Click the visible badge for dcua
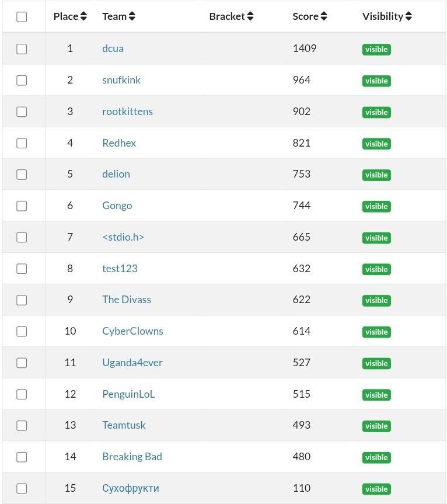Viewport: 447px width, 504px height. pos(376,50)
